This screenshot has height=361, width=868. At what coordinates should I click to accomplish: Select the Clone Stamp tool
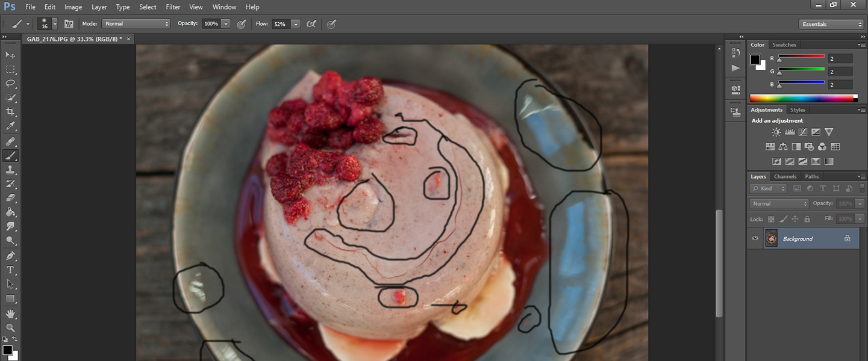[x=10, y=170]
